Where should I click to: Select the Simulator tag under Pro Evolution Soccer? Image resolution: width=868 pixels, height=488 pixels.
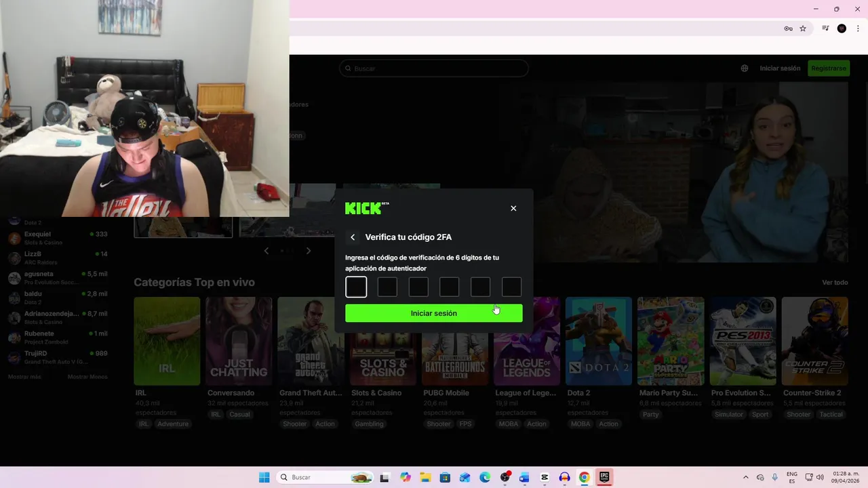click(x=729, y=415)
